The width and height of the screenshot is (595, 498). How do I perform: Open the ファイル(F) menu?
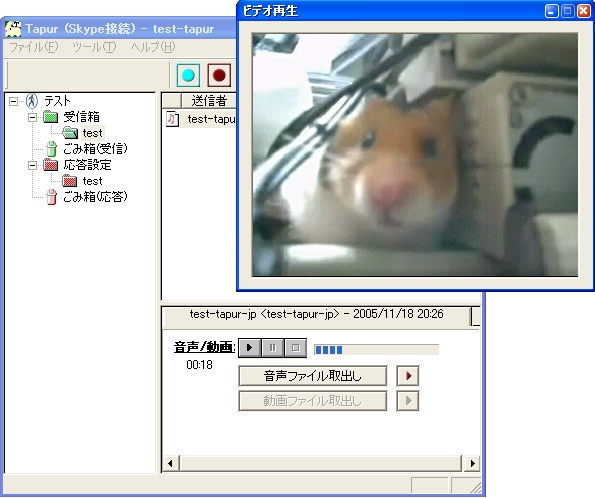click(x=33, y=47)
